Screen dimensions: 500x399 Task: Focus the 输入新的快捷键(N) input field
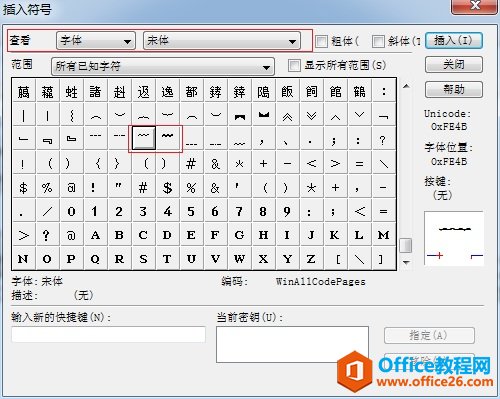click(x=108, y=334)
